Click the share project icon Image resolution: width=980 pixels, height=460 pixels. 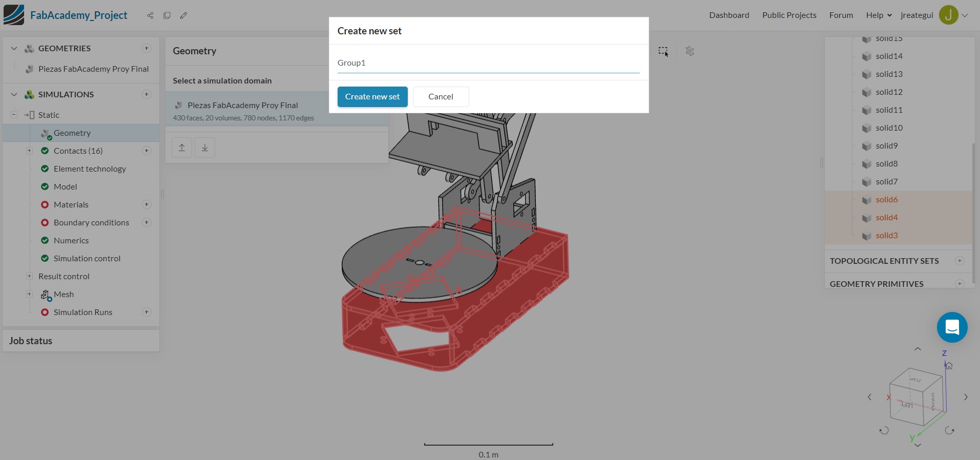click(x=150, y=15)
